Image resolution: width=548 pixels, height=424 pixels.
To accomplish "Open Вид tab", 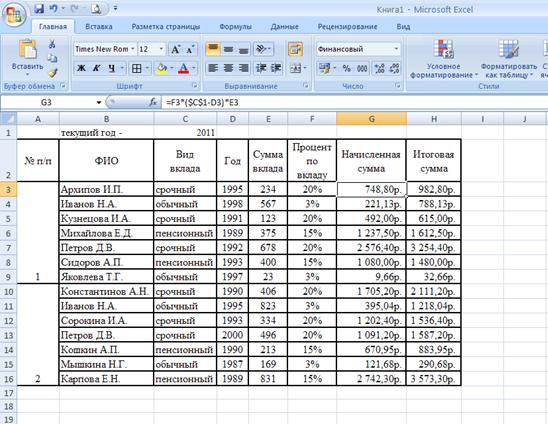I will [403, 27].
